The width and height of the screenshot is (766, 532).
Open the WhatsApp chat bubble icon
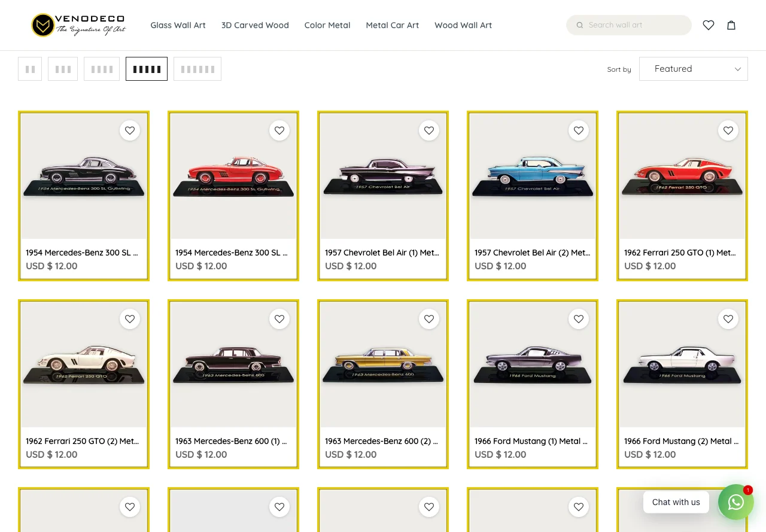click(736, 502)
